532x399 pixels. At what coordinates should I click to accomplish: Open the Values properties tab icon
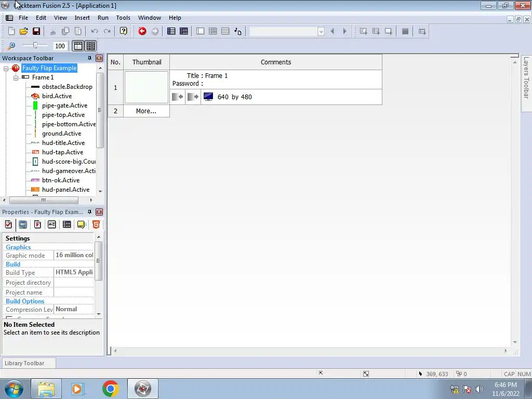coord(51,224)
